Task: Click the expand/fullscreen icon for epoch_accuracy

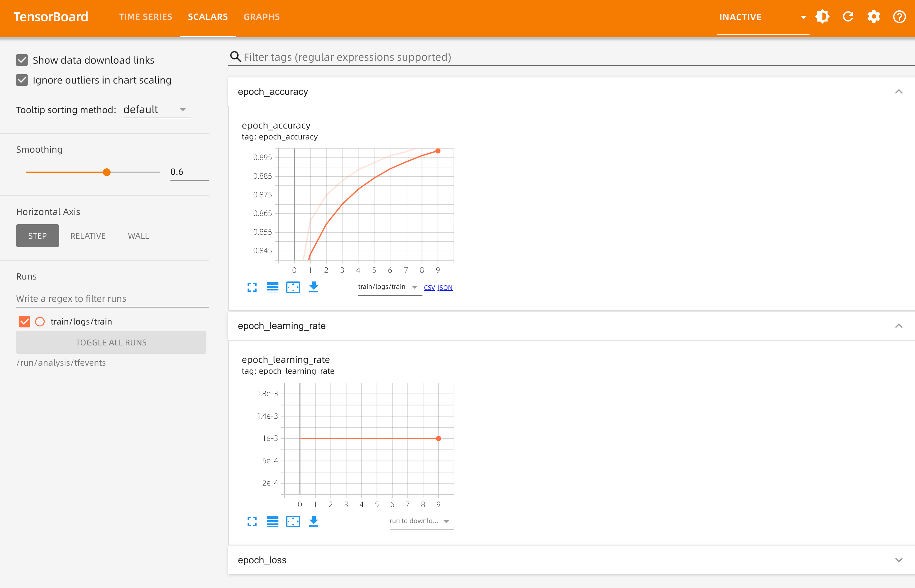Action: [x=252, y=287]
